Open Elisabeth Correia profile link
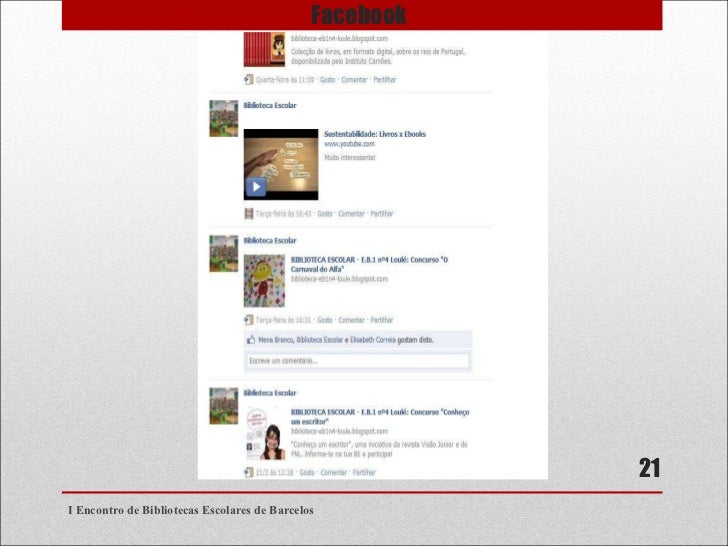728x546 pixels. [x=373, y=340]
